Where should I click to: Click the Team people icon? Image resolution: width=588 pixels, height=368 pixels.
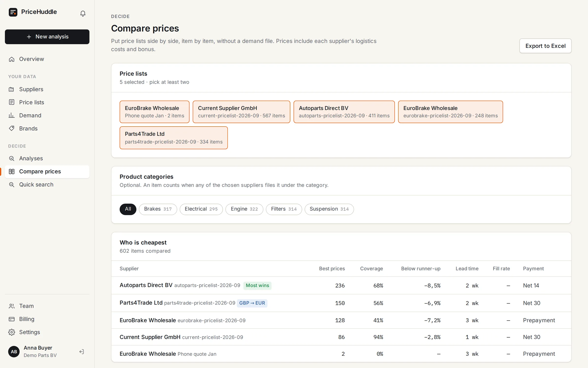tap(12, 306)
